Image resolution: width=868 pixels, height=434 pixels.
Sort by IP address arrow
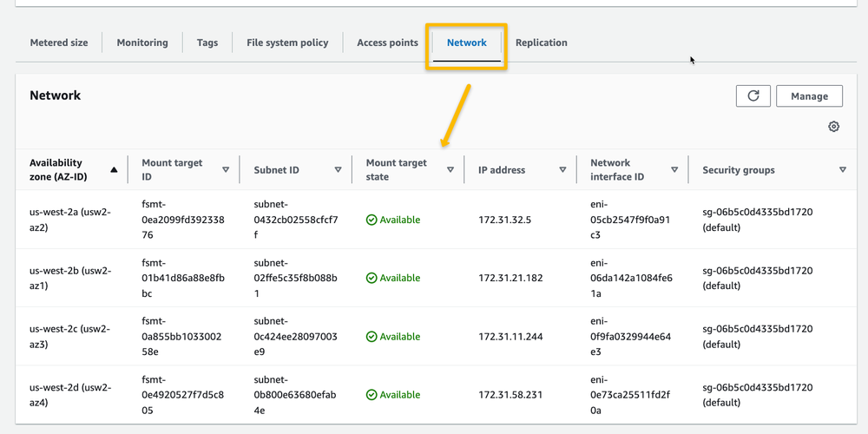click(562, 170)
